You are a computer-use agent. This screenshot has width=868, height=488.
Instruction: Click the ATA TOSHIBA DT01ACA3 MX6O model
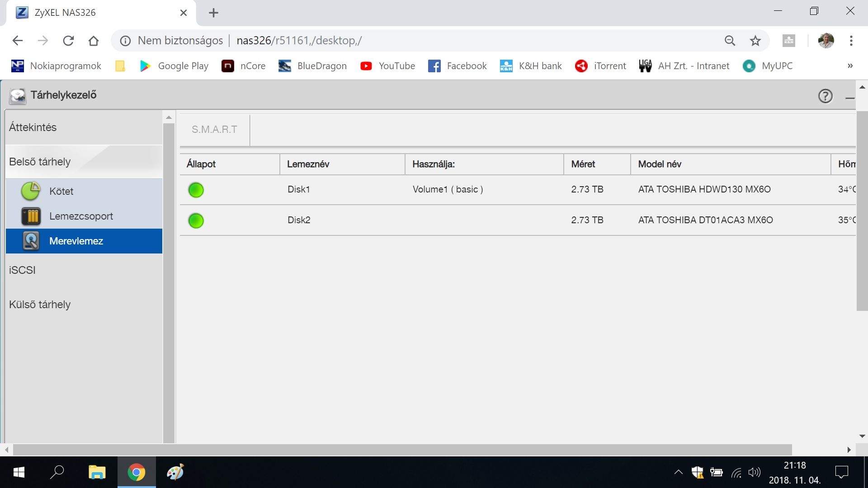click(x=706, y=220)
